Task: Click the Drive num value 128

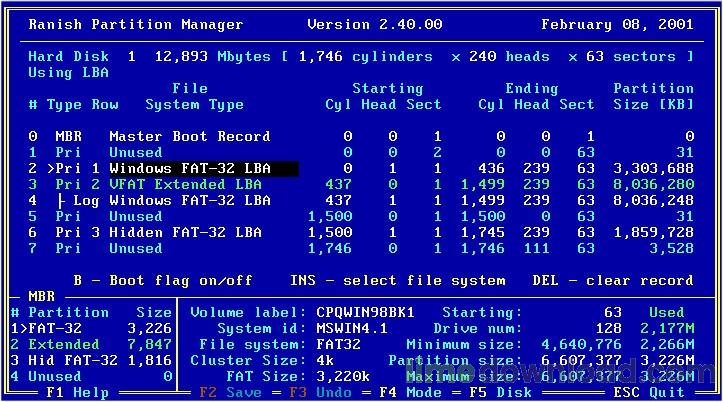Action: point(609,329)
